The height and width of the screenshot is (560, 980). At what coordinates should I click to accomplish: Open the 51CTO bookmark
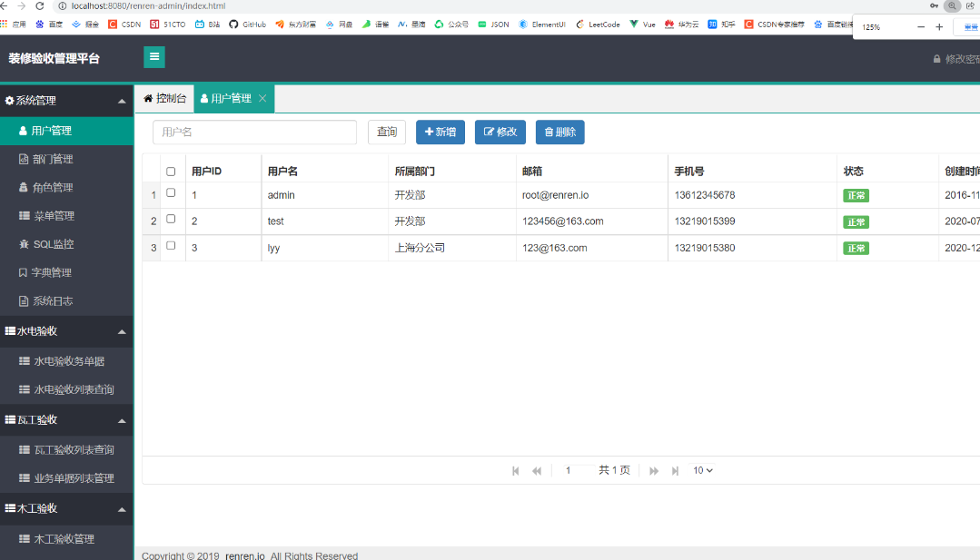[168, 25]
